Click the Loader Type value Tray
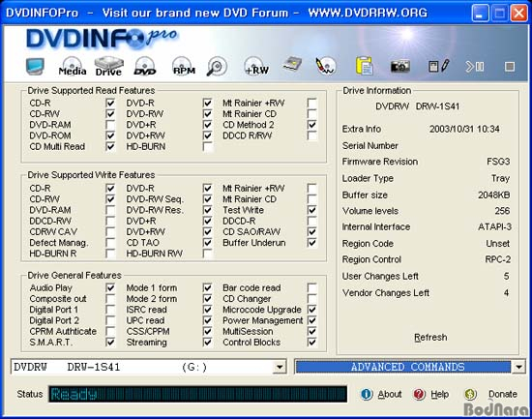 500,178
